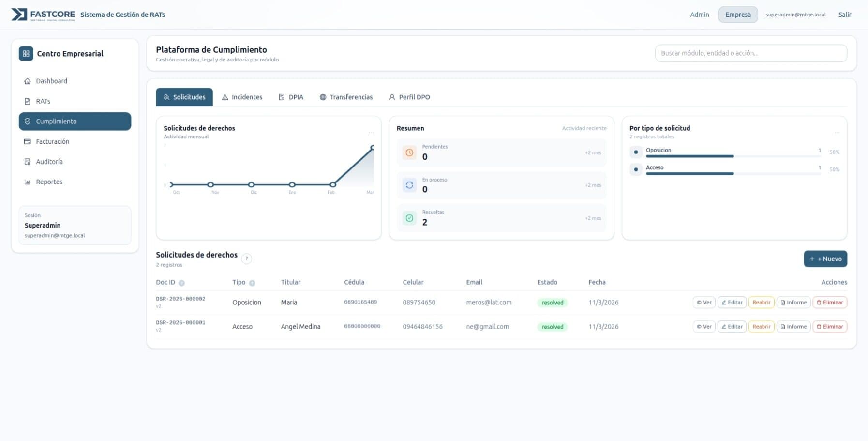The image size is (868, 441).
Task: Click the Tipo column info icon
Action: point(252,283)
